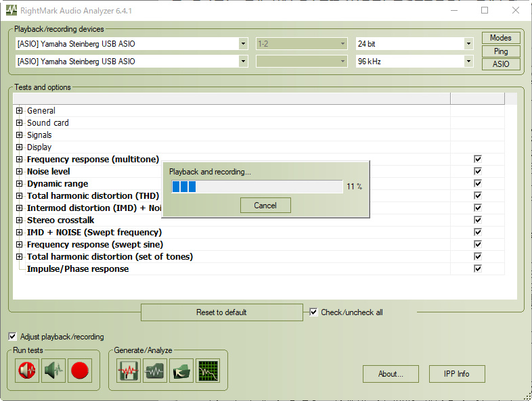Click the playback only speaker icon

53,371
